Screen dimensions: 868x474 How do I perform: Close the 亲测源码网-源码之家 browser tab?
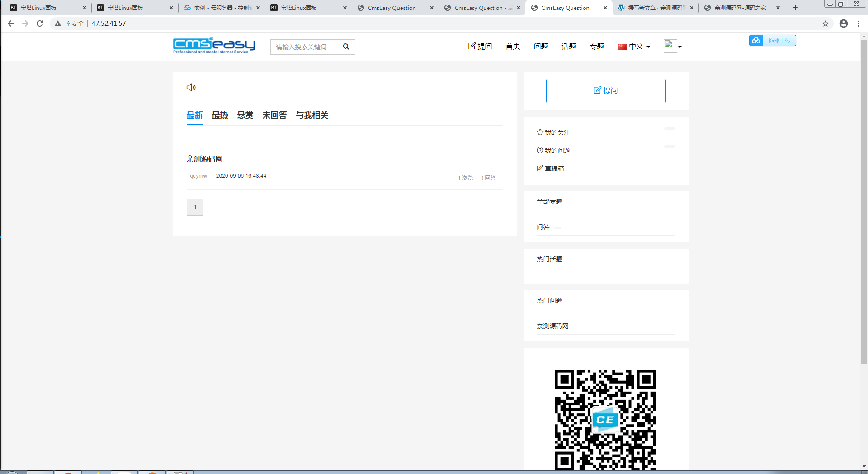click(778, 8)
